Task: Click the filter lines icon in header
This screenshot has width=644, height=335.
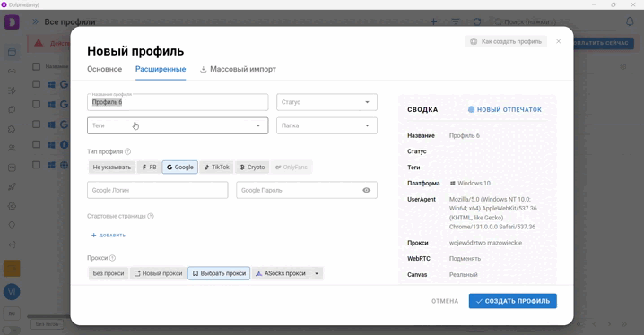Action: point(456,21)
